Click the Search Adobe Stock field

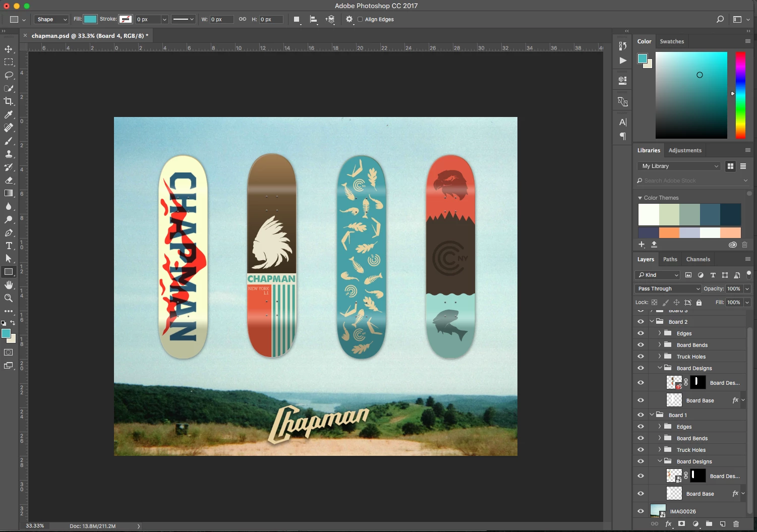tap(692, 181)
